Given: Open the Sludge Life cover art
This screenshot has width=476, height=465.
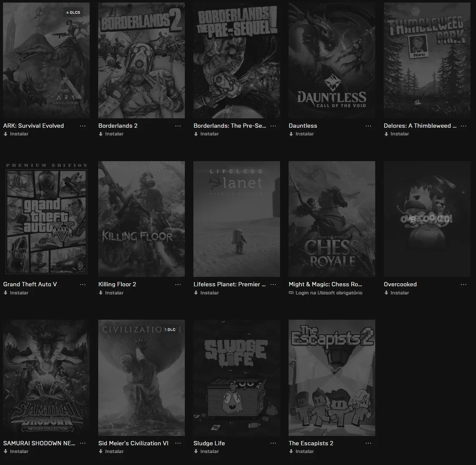Looking at the screenshot, I should [236, 378].
